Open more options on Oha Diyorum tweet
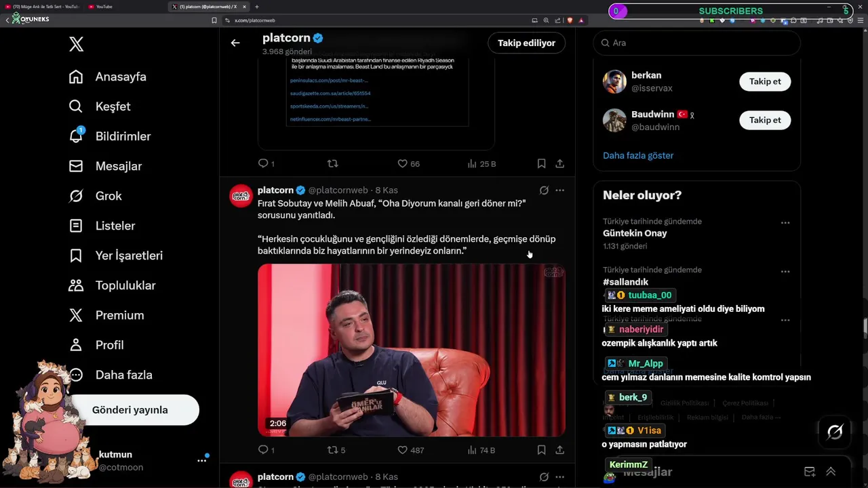 [559, 190]
